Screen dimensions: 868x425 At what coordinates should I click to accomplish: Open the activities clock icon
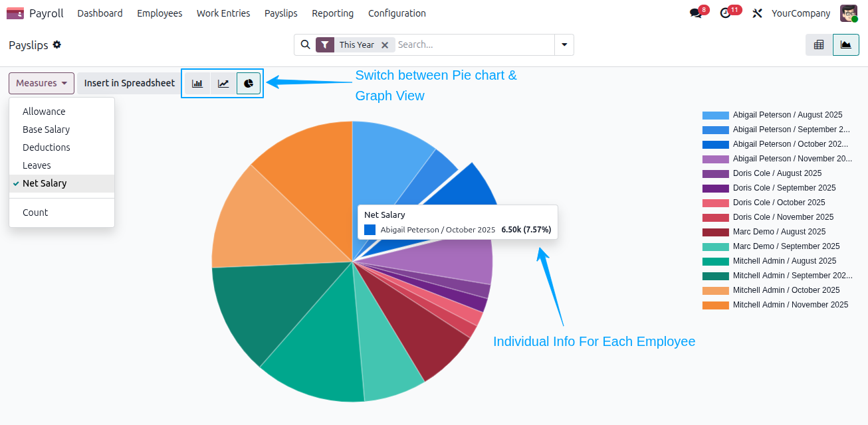click(x=725, y=13)
